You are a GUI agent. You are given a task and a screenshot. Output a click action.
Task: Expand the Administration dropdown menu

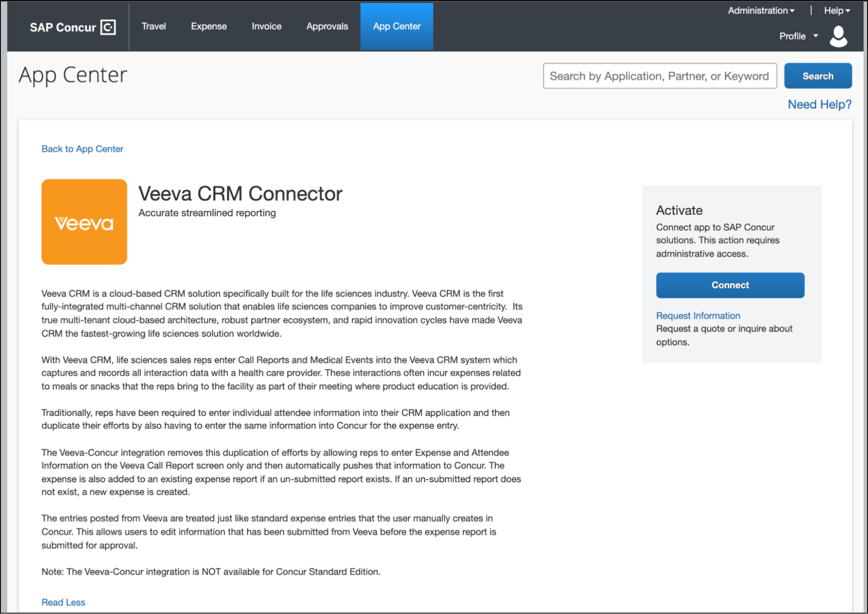click(761, 11)
